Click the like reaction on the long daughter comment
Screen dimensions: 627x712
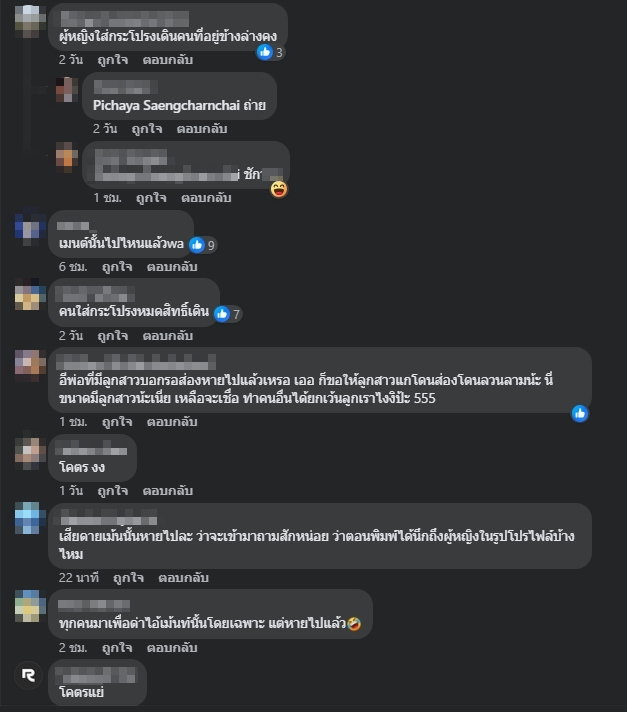click(x=580, y=414)
